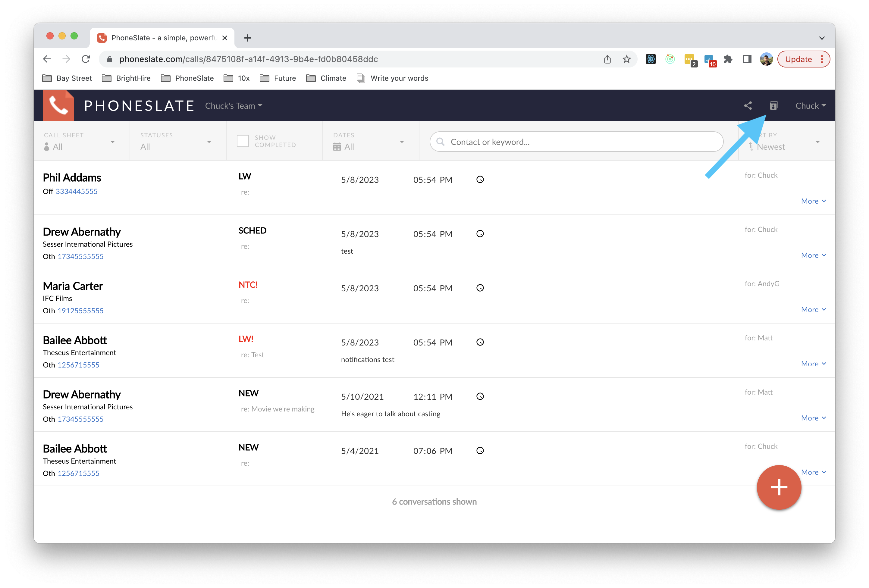Viewport: 869px width, 588px height.
Task: Open the Chrome profile avatar
Action: [x=766, y=59]
